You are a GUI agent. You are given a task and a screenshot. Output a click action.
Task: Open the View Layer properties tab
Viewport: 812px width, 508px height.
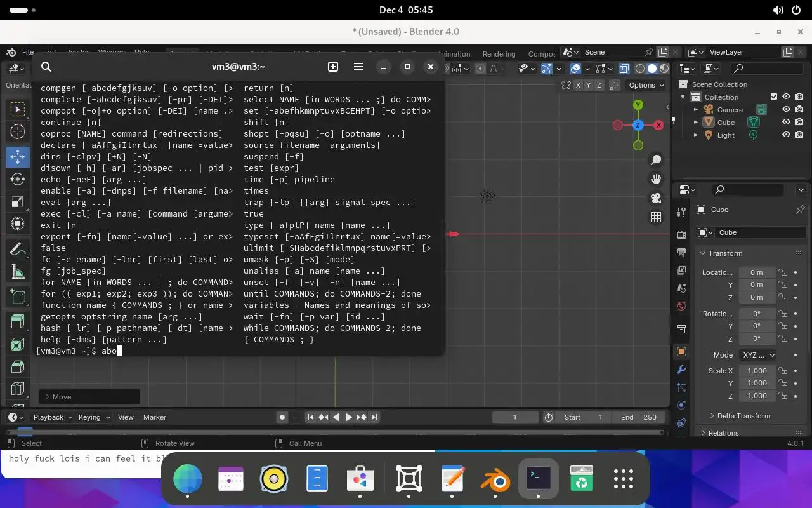(681, 270)
